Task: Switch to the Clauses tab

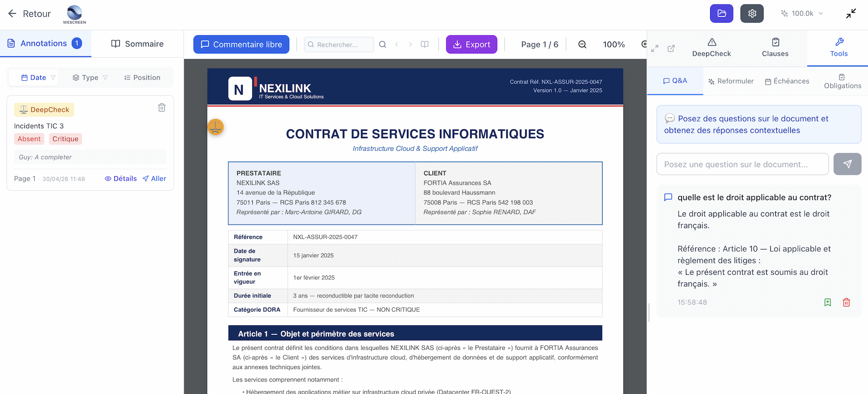Action: [775, 48]
